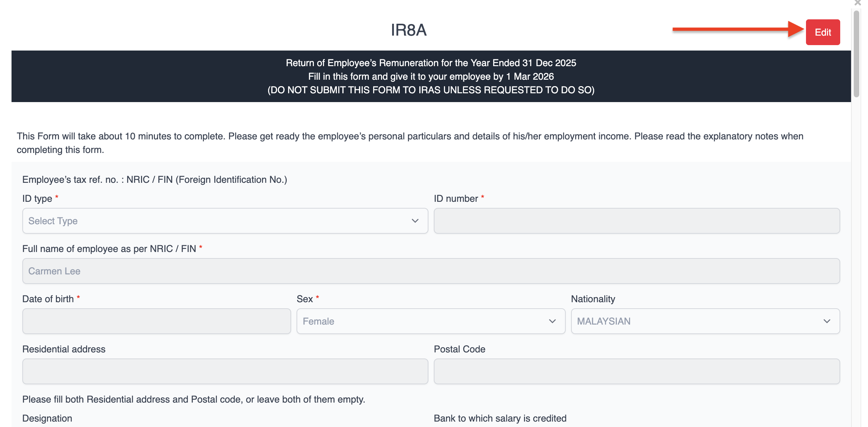Click the vertical scrollbar thumb on the right
This screenshot has width=868, height=427.
856,54
